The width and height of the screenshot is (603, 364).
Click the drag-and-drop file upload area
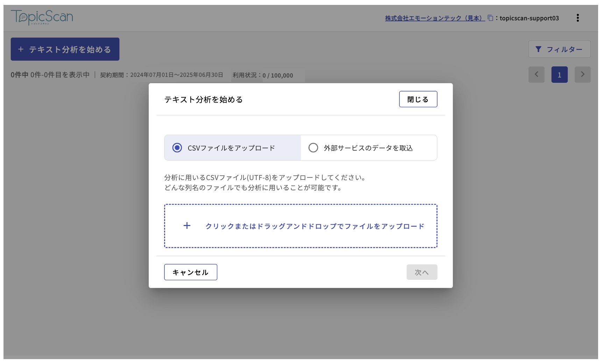[x=301, y=226]
